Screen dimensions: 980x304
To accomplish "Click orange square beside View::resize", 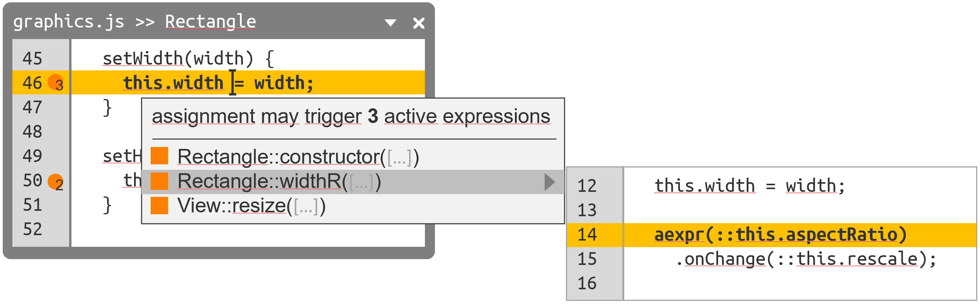I will click(x=159, y=205).
